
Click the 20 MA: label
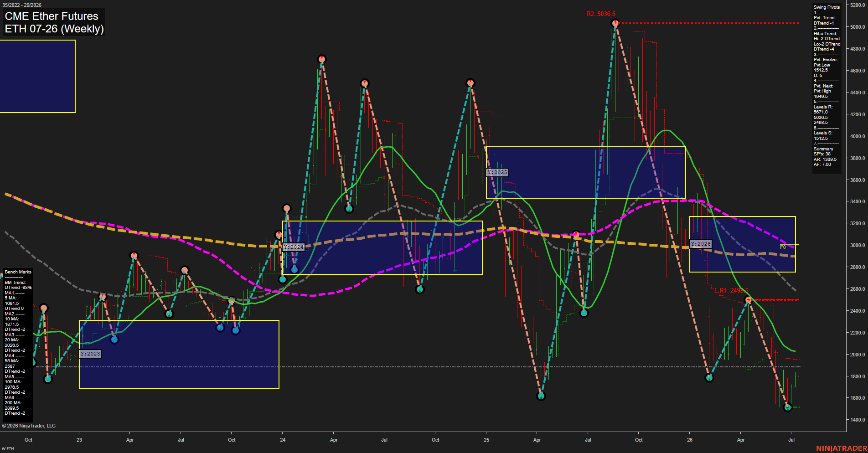(x=12, y=340)
